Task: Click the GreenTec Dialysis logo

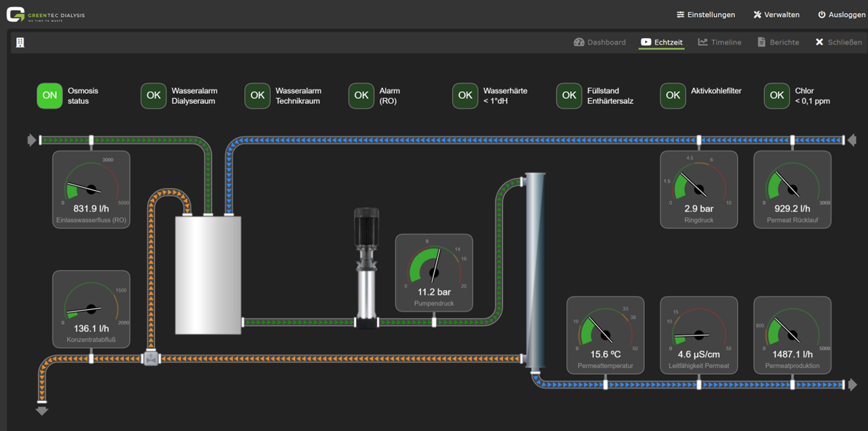Action: pos(46,14)
